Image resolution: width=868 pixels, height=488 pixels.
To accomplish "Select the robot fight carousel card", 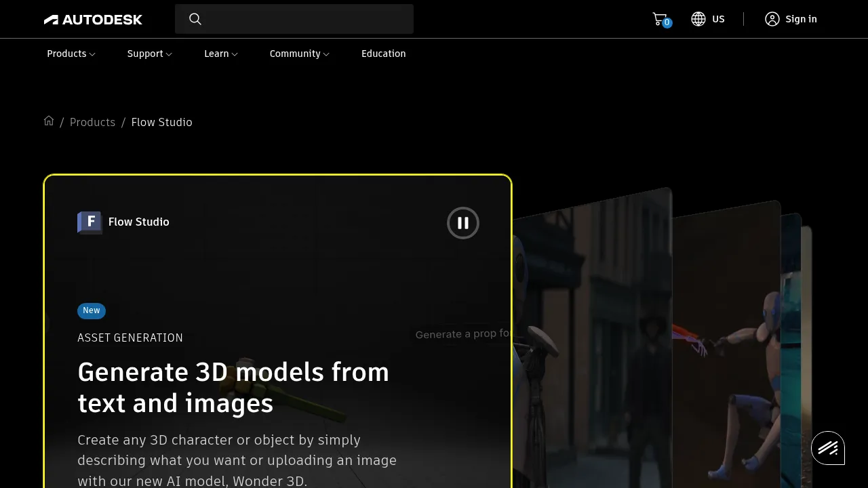I will tap(726, 346).
